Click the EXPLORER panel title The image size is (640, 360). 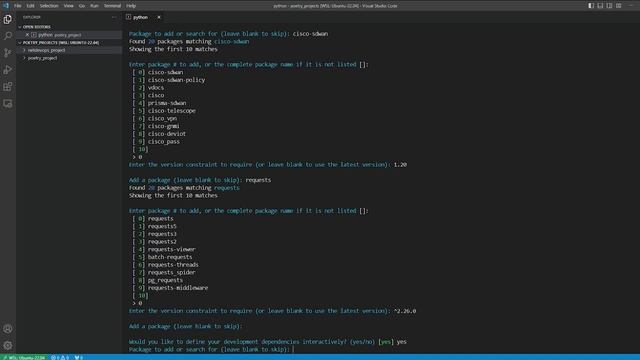click(x=32, y=17)
